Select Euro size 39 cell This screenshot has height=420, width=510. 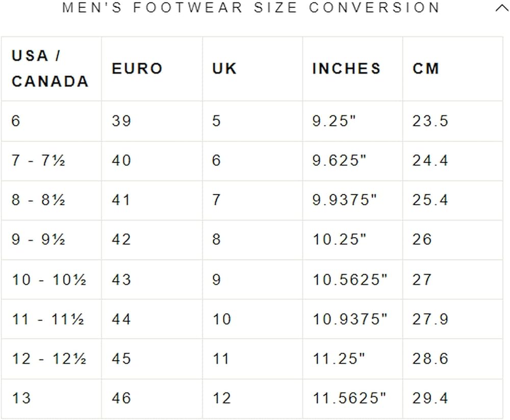click(x=121, y=121)
